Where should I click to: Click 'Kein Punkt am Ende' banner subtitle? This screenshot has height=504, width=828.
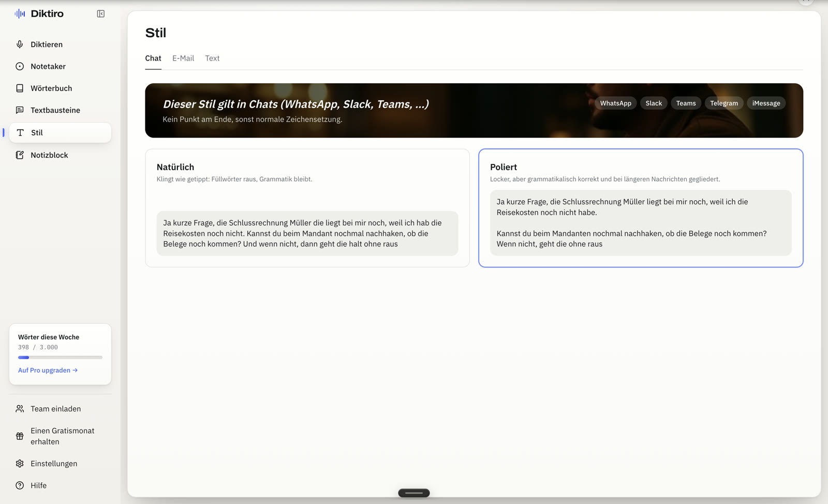pos(253,120)
